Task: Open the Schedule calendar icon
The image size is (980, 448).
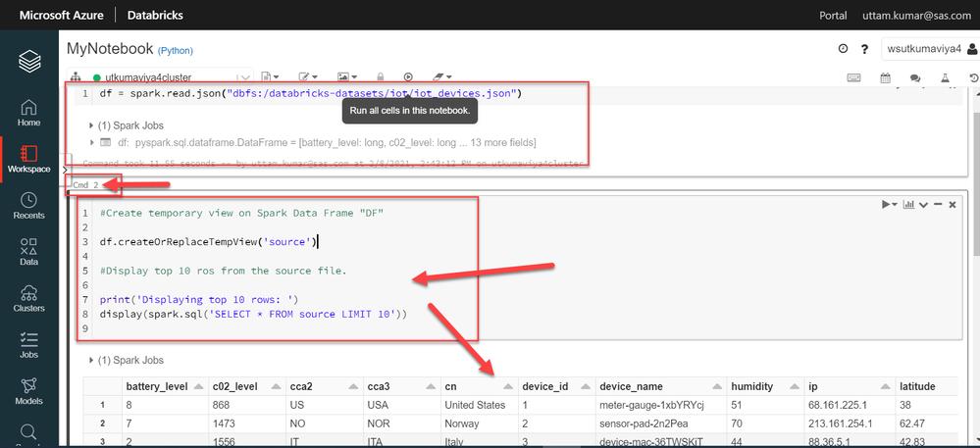Action: tap(885, 77)
